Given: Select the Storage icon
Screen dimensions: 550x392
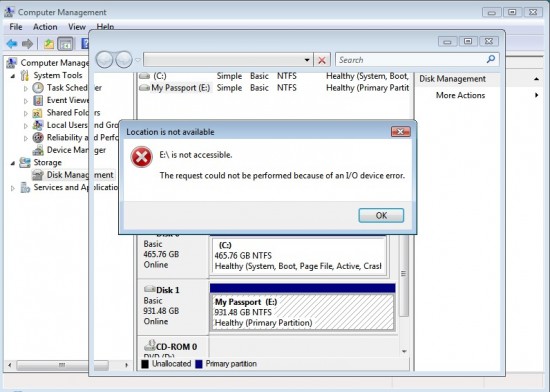Looking at the screenshot, I should [25, 162].
